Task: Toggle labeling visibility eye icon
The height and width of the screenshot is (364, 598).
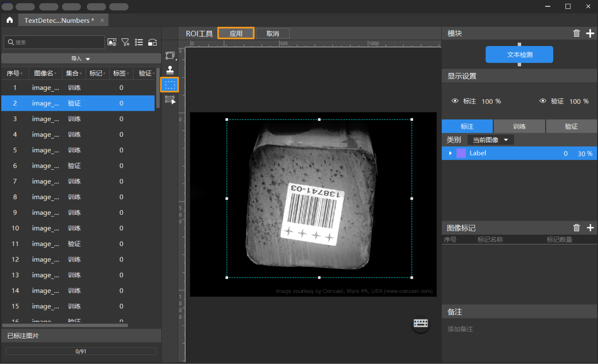Action: point(455,101)
